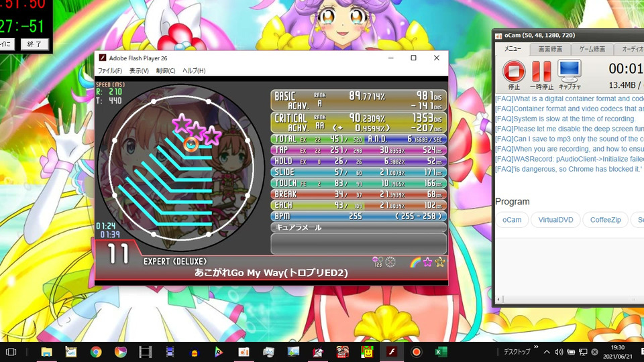Open the yellow smiley face taskbar app
The width and height of the screenshot is (644, 362).
367,352
